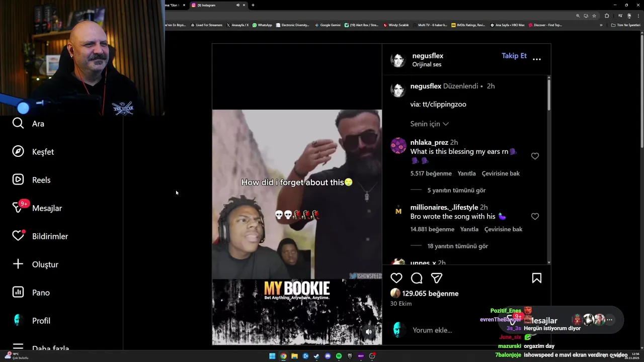This screenshot has width=644, height=362.
Task: Open Anasayfa / X bookmark
Action: (237, 25)
